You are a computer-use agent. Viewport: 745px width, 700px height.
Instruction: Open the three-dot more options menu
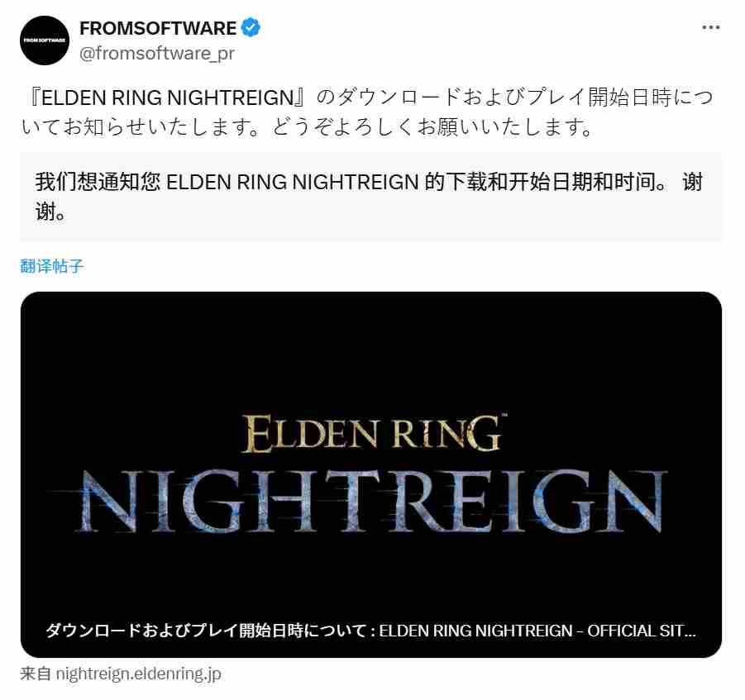tap(711, 27)
